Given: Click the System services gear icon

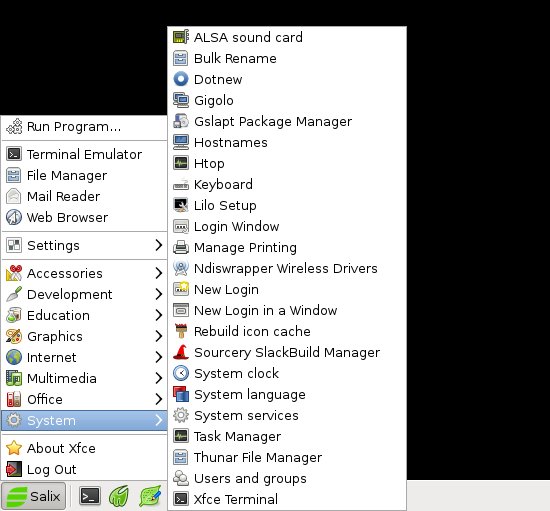Looking at the screenshot, I should pyautogui.click(x=181, y=415).
